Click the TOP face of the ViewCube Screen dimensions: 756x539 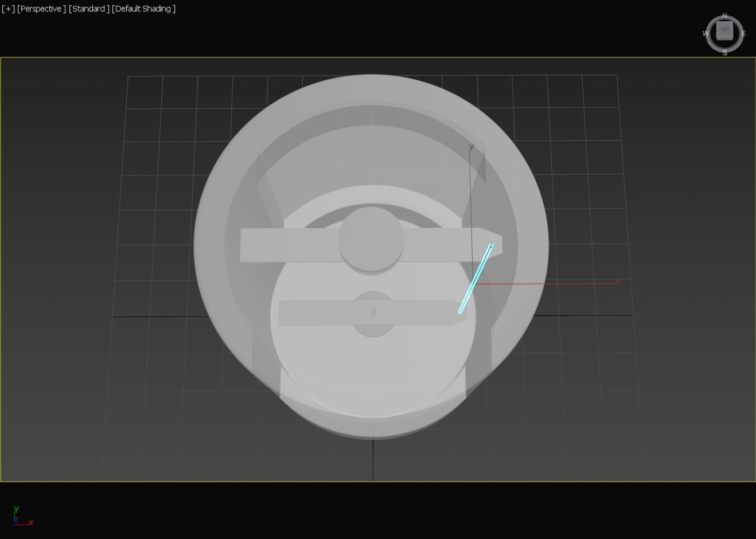pyautogui.click(x=724, y=31)
